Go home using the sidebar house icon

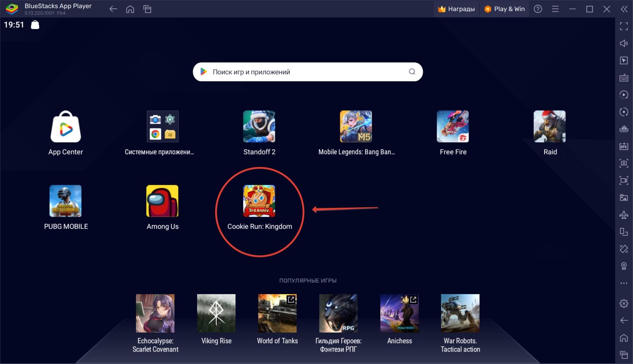pyautogui.click(x=624, y=338)
